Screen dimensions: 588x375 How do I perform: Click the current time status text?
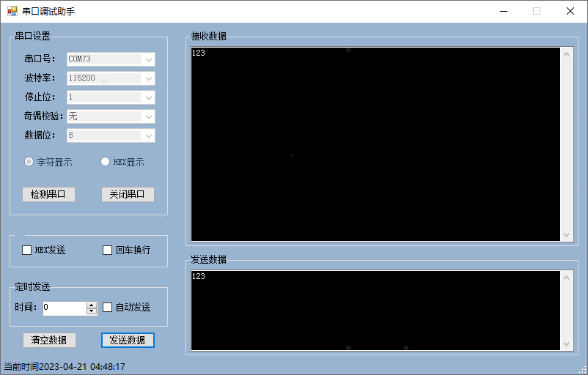pyautogui.click(x=65, y=366)
